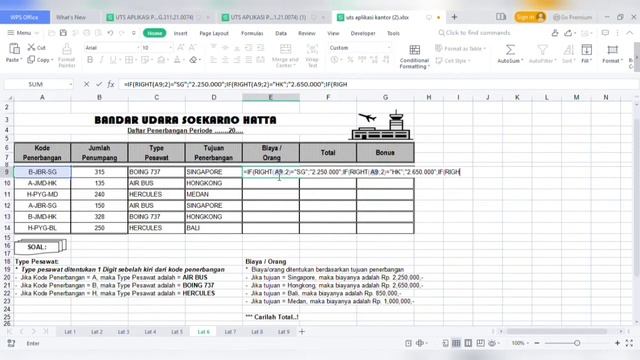Select the Page Layout view icon in status bar
Viewport: 640px width, 360px height.
click(468, 343)
